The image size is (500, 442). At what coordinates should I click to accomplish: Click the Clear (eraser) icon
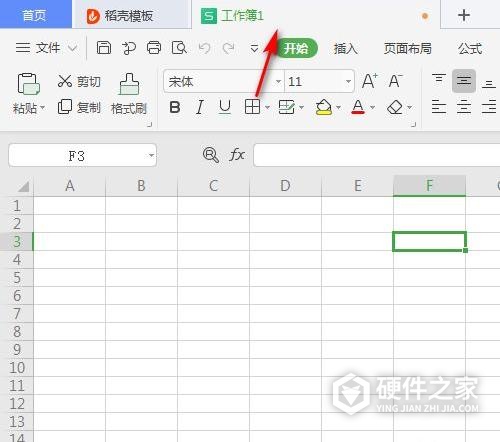point(395,107)
